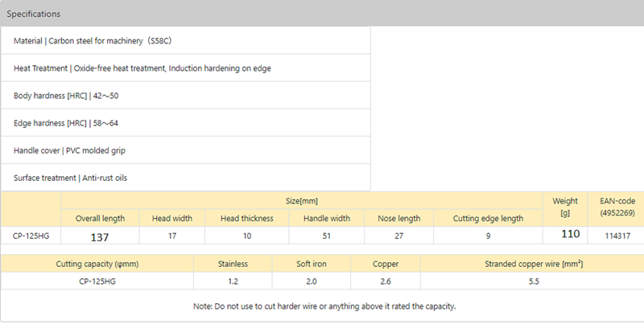Select the Overall length column header

tap(100, 219)
